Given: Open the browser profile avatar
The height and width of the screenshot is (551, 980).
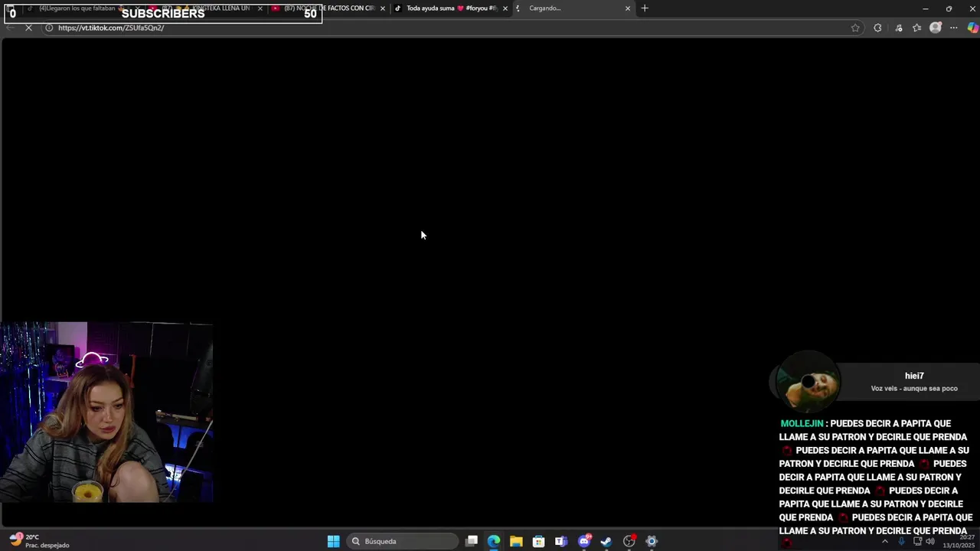Looking at the screenshot, I should pos(936,28).
